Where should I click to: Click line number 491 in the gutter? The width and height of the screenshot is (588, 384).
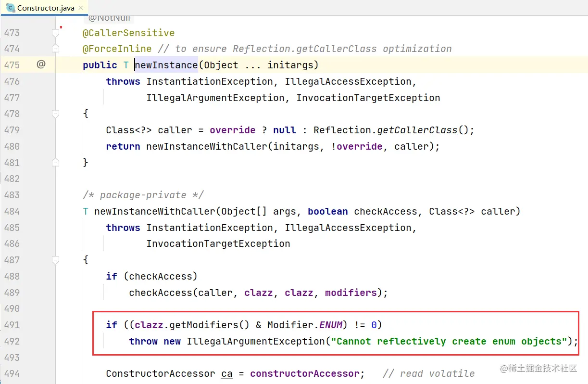click(x=12, y=325)
